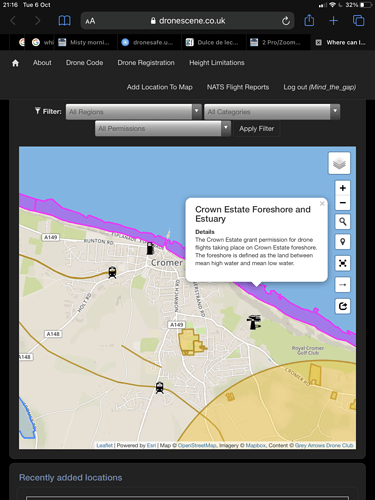Click the home icon in navigation
Image resolution: width=375 pixels, height=500 pixels.
pos(15,63)
